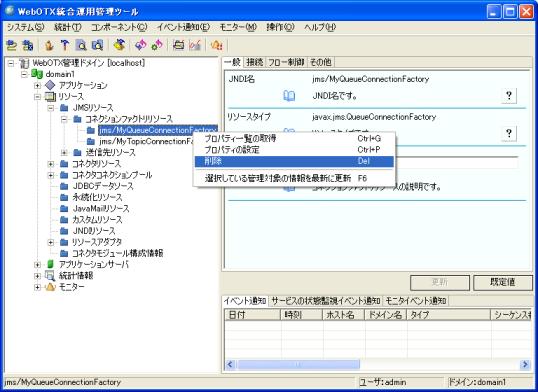The width and height of the screenshot is (538, 392).
Task: Click the blue hammer toolbar icon
Action: click(x=65, y=45)
